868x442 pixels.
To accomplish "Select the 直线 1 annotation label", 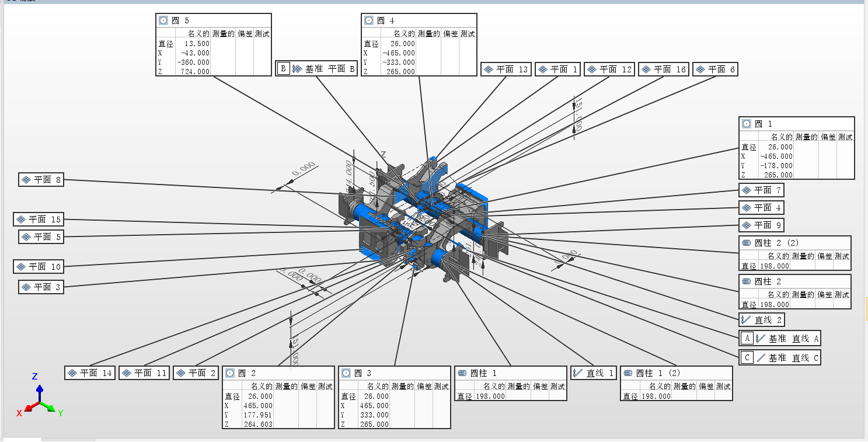I will [x=593, y=373].
